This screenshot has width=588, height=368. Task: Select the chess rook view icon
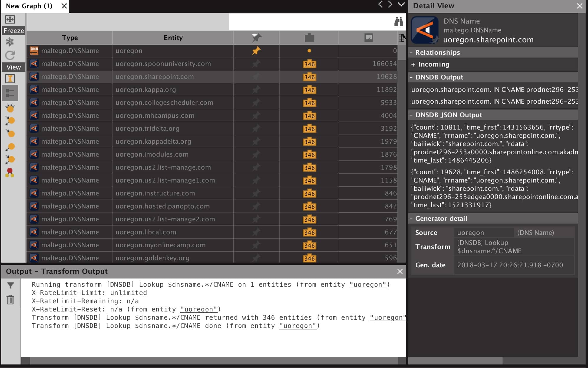tap(10, 79)
